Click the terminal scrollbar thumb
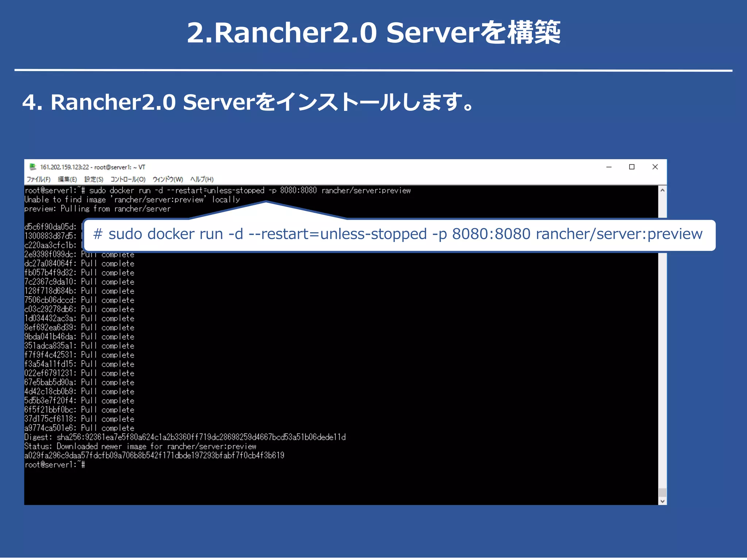 (662, 493)
